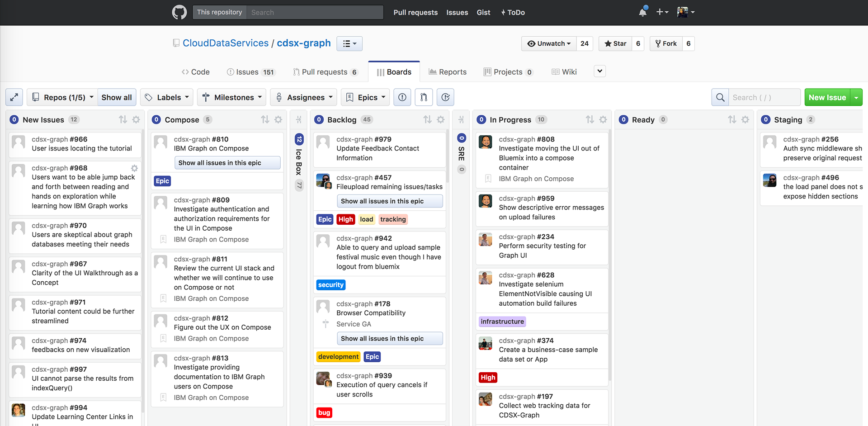Switch to the Code tab

196,72
